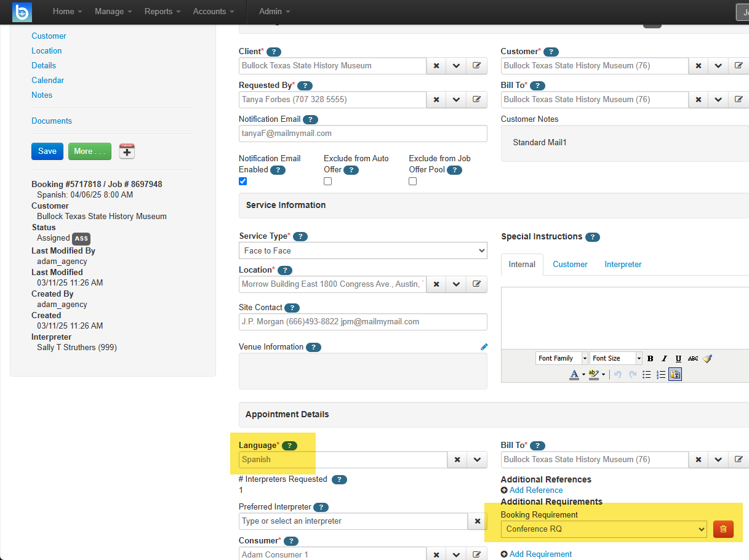
Task: Click the Add Requirement link
Action: pyautogui.click(x=540, y=554)
